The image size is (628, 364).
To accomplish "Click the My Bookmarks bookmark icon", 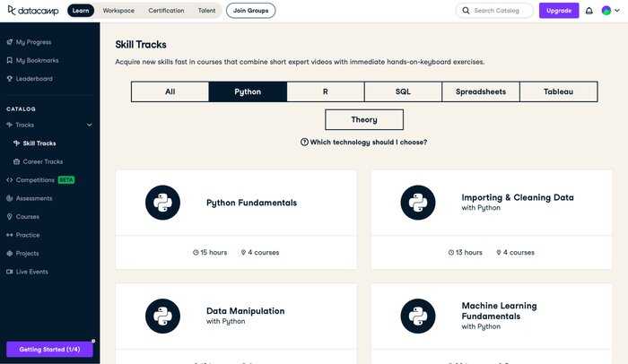I will [x=10, y=60].
